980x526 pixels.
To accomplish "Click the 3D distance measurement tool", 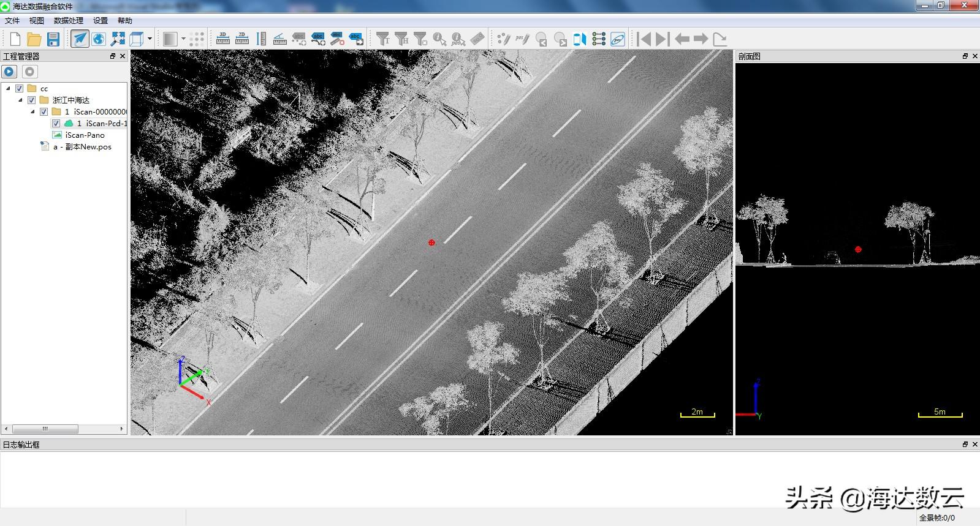I will pyautogui.click(x=223, y=39).
